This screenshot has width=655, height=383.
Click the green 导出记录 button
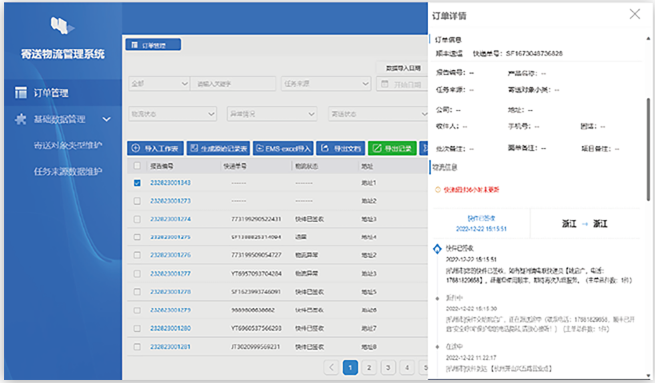pyautogui.click(x=392, y=148)
